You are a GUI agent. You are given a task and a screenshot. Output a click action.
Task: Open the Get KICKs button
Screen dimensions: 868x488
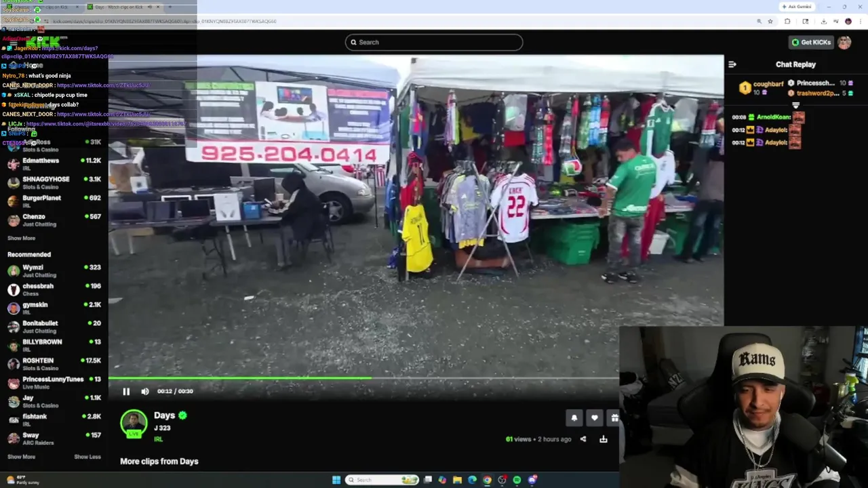point(811,42)
